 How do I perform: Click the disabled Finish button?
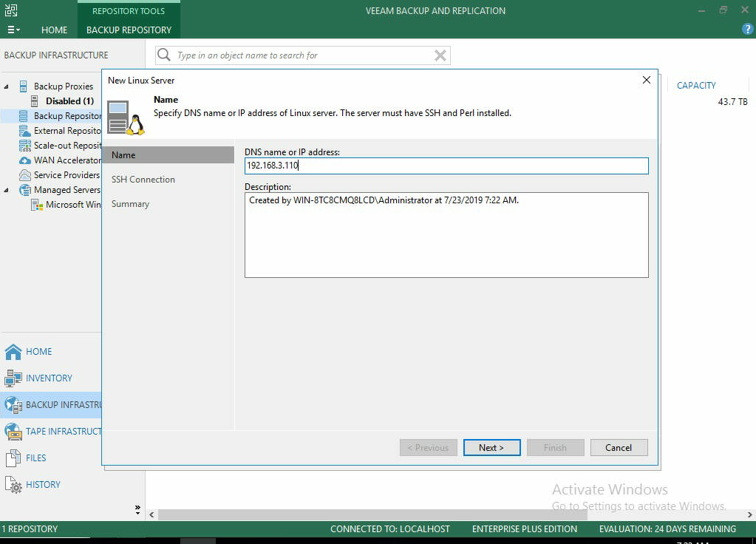pos(556,448)
